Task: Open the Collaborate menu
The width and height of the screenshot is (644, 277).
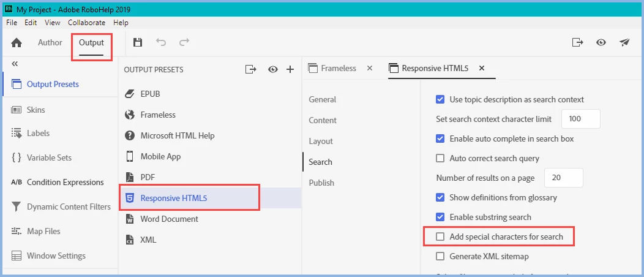Action: point(87,23)
